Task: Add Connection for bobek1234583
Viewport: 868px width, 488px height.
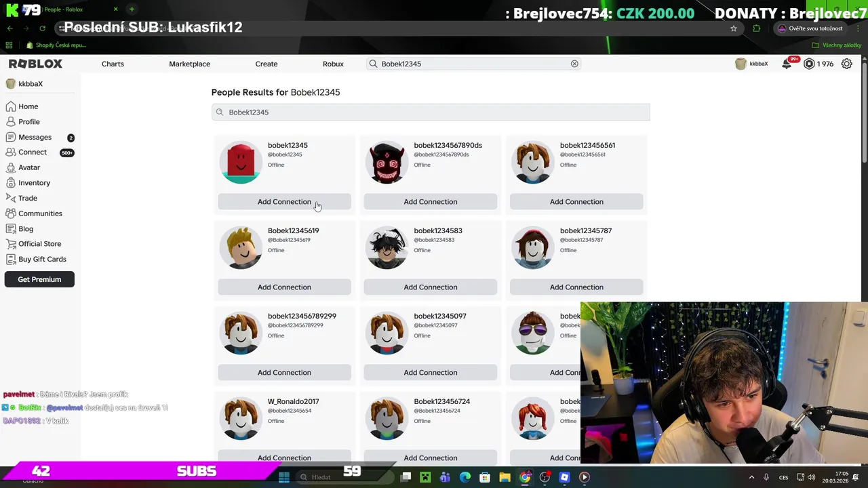Action: pyautogui.click(x=431, y=287)
